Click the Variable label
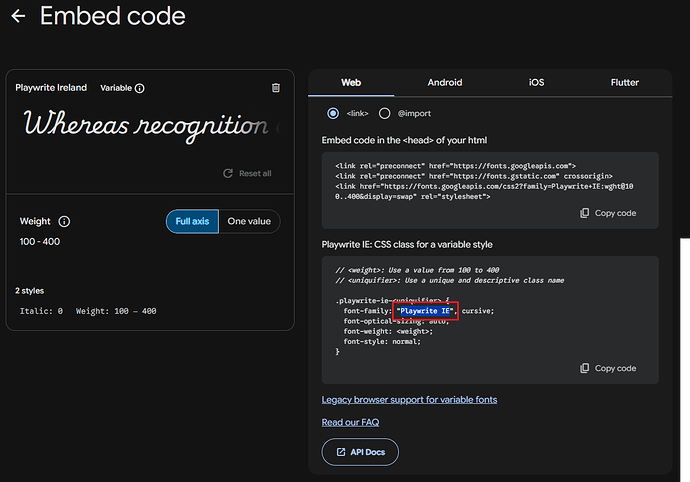This screenshot has width=690, height=482. (116, 88)
